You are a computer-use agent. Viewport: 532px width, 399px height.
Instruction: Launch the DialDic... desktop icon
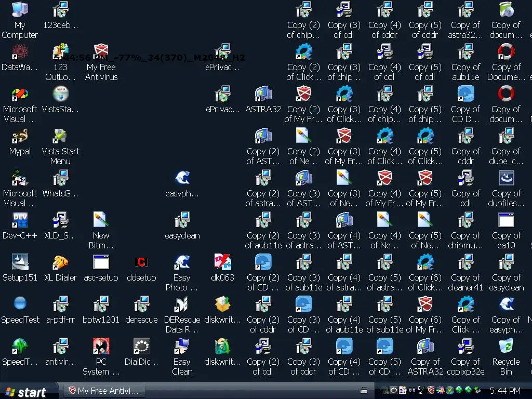tap(141, 346)
